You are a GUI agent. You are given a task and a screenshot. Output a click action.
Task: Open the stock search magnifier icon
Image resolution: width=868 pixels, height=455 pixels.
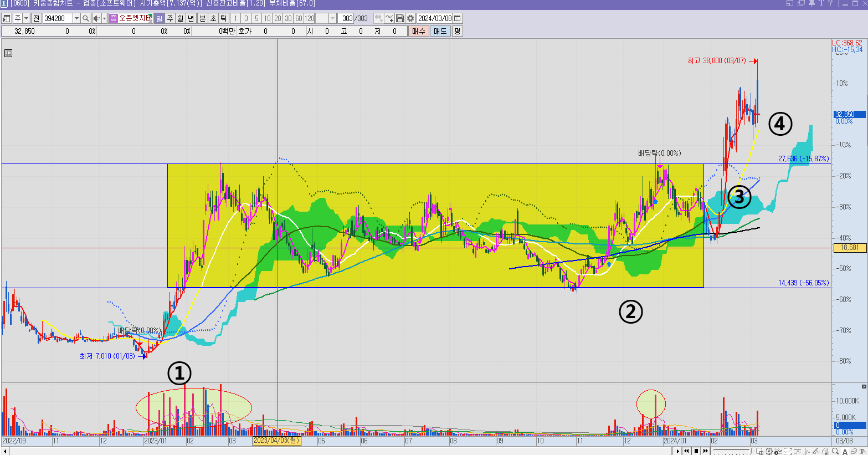86,18
